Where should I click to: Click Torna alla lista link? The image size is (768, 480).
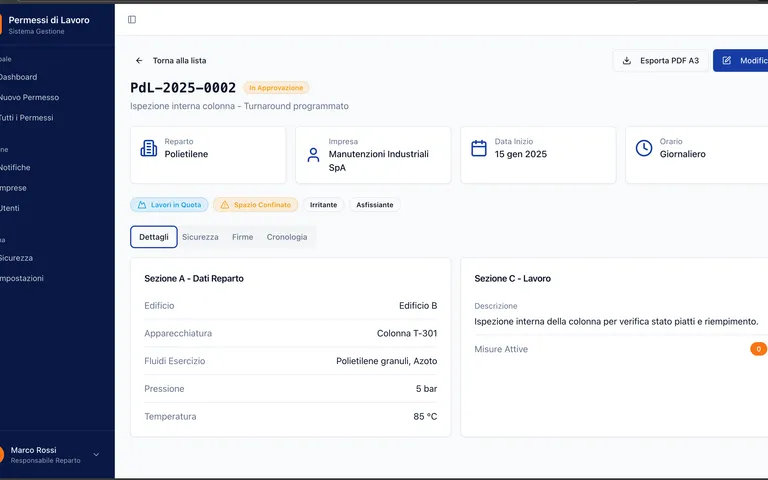[x=179, y=60]
